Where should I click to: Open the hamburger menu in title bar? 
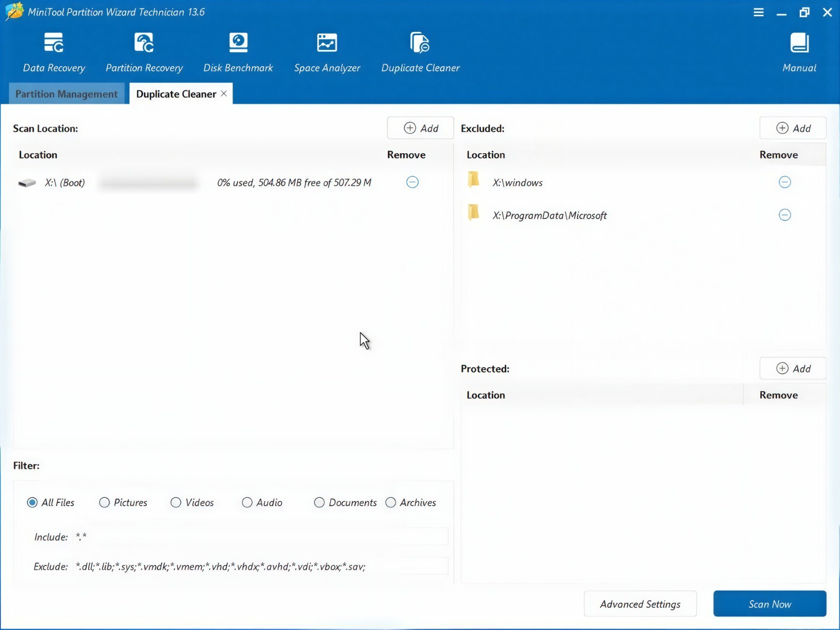[759, 12]
